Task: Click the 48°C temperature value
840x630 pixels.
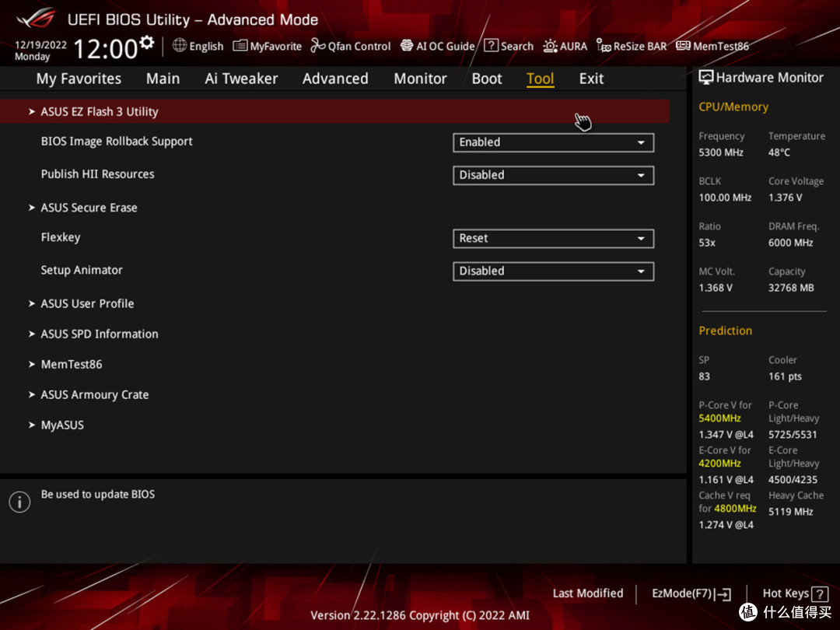Action: pos(779,152)
